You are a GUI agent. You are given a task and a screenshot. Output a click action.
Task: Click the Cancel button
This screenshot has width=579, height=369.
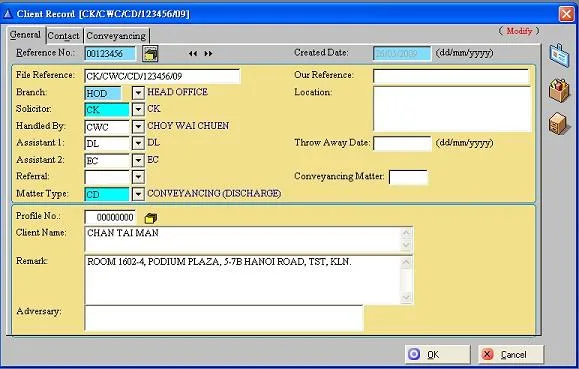511,355
